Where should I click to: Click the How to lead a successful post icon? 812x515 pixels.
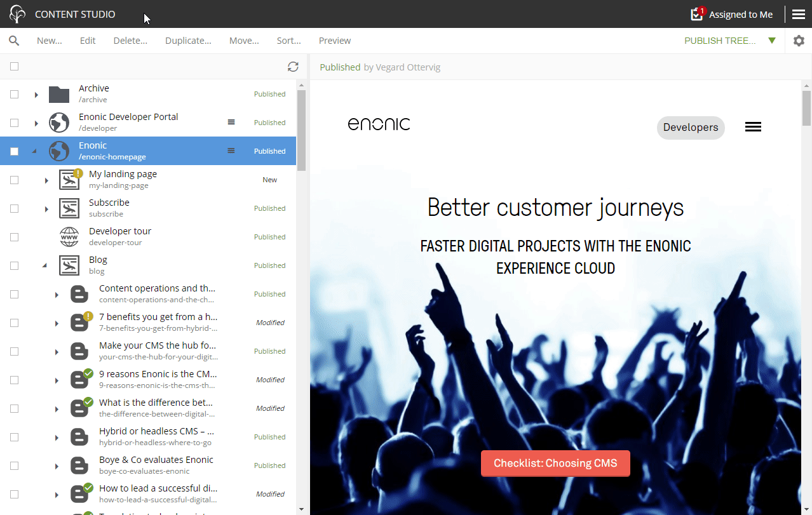[x=80, y=493]
